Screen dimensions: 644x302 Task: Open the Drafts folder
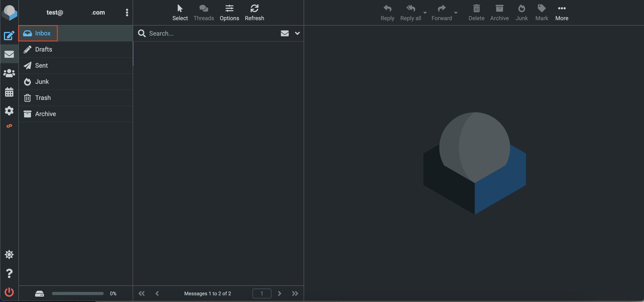coord(43,50)
